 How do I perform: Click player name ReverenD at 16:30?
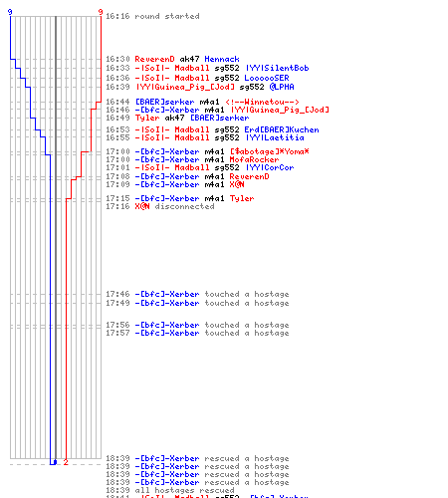click(x=154, y=59)
